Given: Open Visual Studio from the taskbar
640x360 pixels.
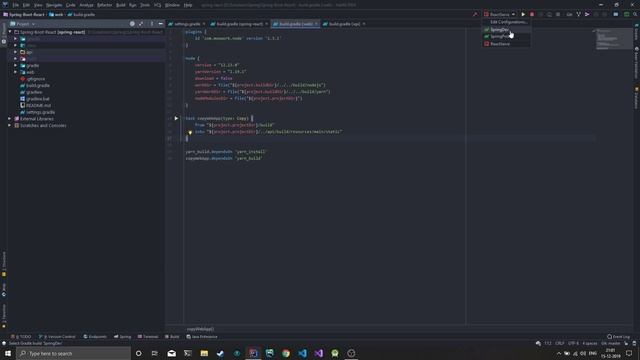Looking at the screenshot, I should pos(318,353).
